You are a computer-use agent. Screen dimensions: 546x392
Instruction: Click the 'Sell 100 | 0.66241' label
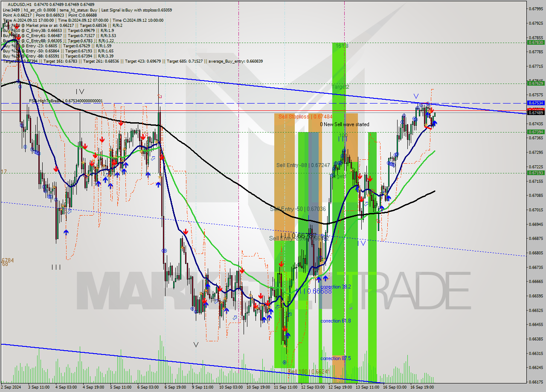pyautogui.click(x=308, y=372)
